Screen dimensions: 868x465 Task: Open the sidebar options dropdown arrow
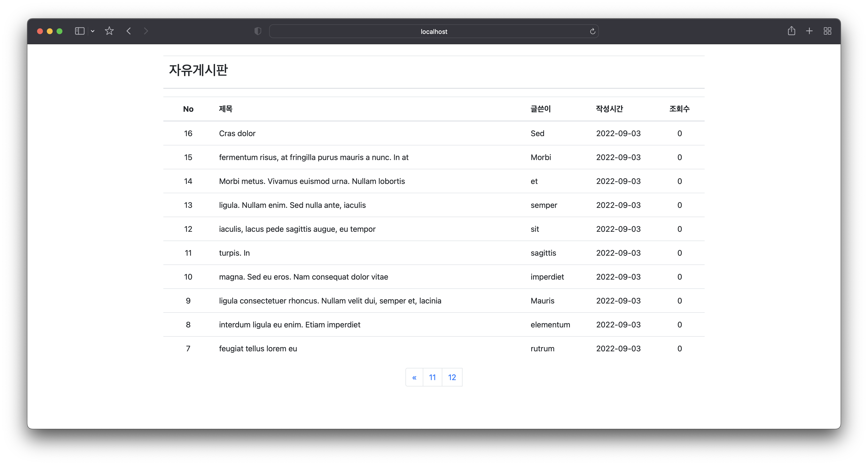pos(93,31)
